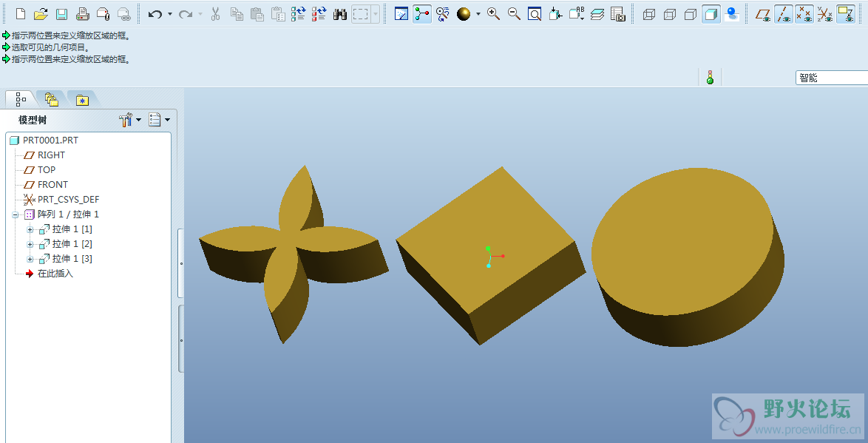868x443 pixels.
Task: Regenerate the model with first regenerate icon
Action: pyautogui.click(x=299, y=14)
